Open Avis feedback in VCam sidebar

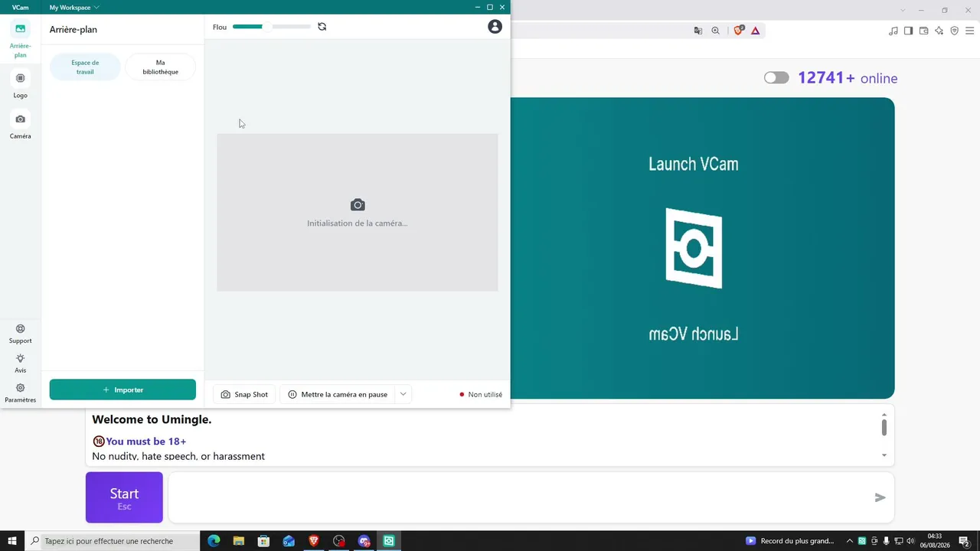click(20, 364)
